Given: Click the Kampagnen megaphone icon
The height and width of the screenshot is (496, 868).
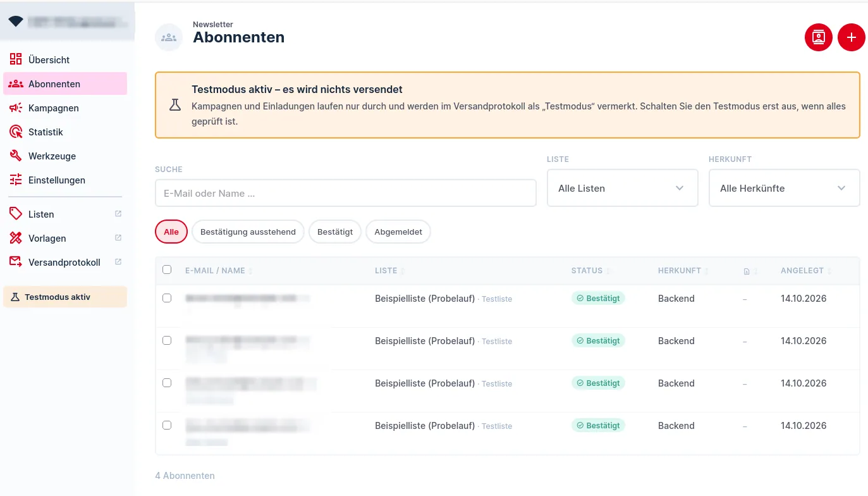Looking at the screenshot, I should [x=16, y=108].
